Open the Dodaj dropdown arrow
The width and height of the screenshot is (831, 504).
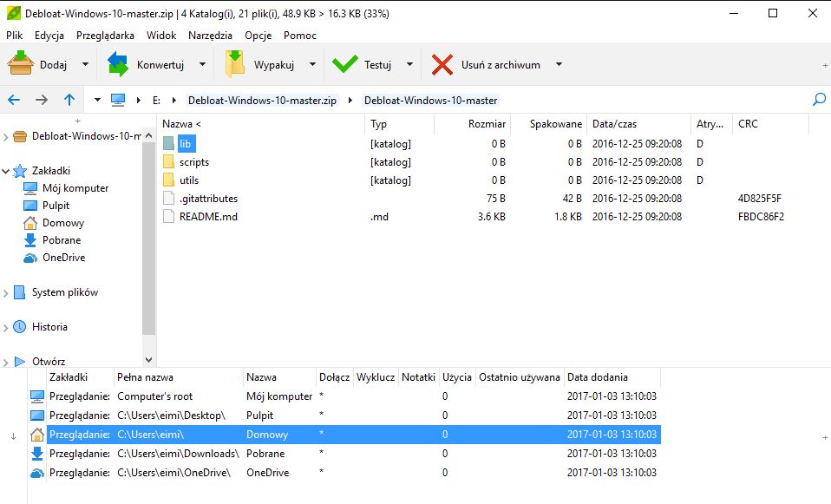pos(85,65)
